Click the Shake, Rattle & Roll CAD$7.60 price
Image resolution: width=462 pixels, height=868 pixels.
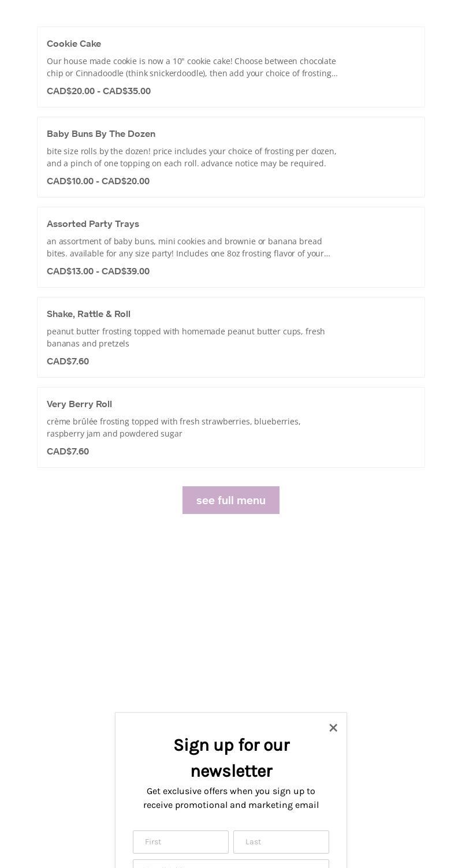(68, 362)
